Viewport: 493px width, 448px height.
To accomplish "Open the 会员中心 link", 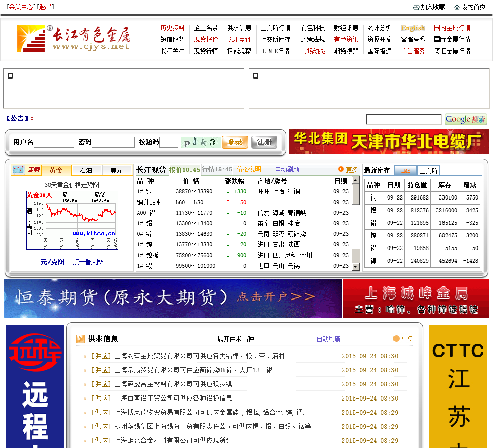I will point(21,7).
